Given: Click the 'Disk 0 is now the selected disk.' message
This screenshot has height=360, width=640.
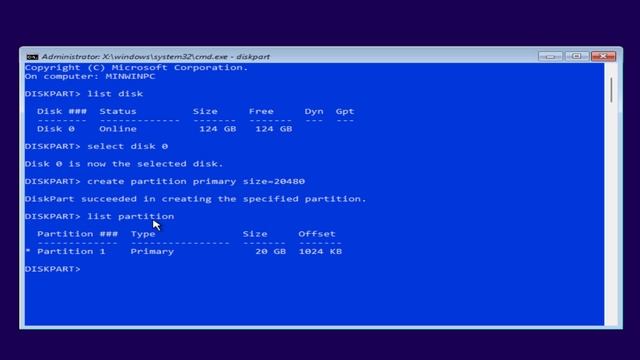Looking at the screenshot, I should pos(124,164).
